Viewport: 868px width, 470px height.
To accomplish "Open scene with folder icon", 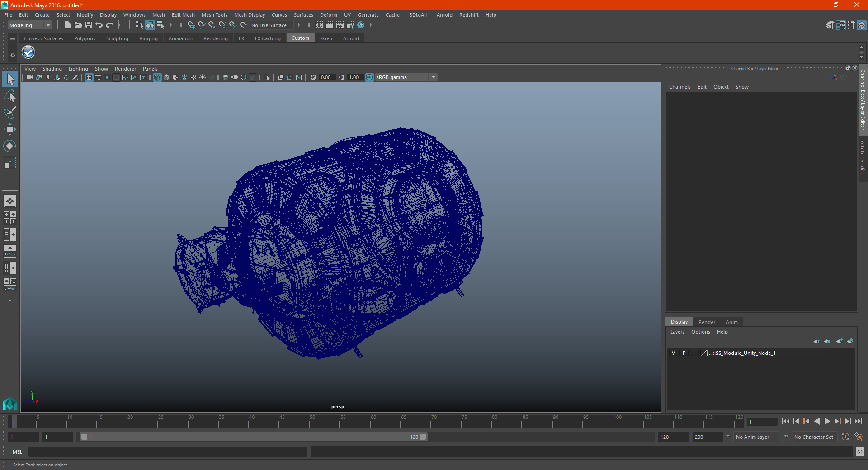I will [78, 25].
